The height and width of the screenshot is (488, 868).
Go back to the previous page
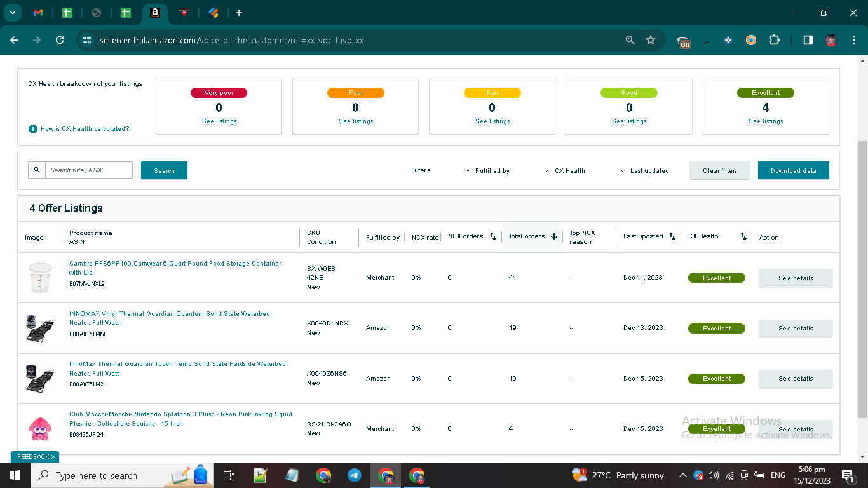point(15,40)
